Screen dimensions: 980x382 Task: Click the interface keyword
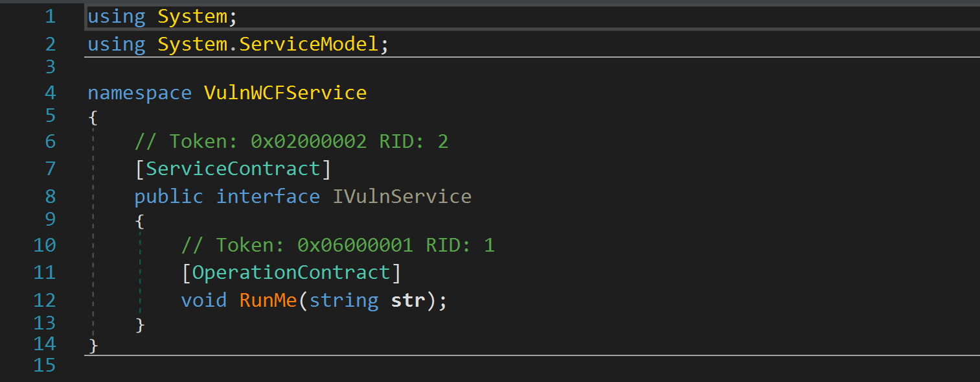click(x=268, y=196)
